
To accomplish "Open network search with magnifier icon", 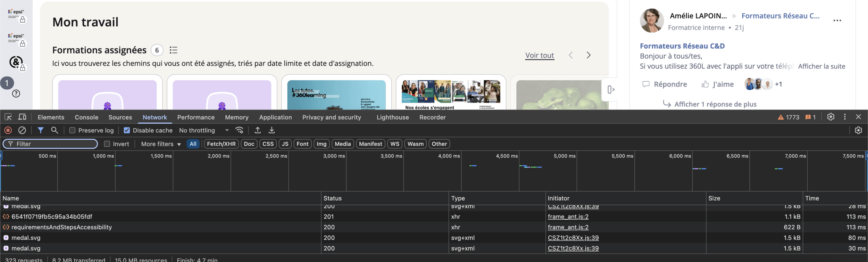I will click(55, 130).
